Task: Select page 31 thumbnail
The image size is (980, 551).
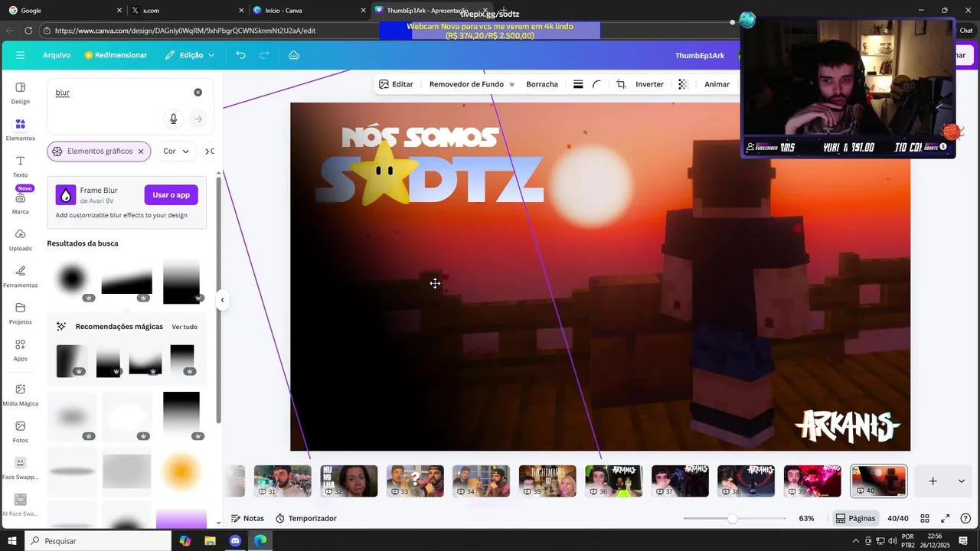Action: coord(283,481)
